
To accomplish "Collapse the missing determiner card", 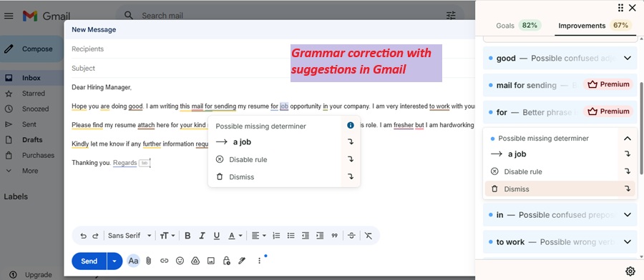I will coord(627,139).
